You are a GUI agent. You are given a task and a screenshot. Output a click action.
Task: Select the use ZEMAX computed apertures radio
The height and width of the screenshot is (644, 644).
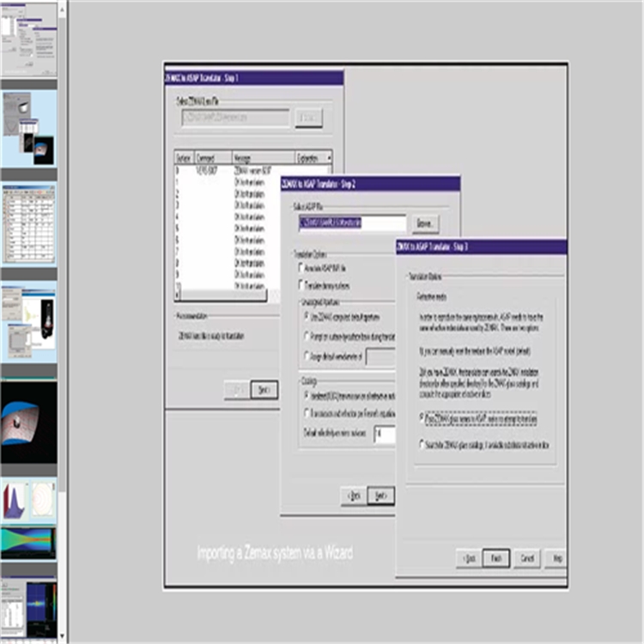pos(307,316)
